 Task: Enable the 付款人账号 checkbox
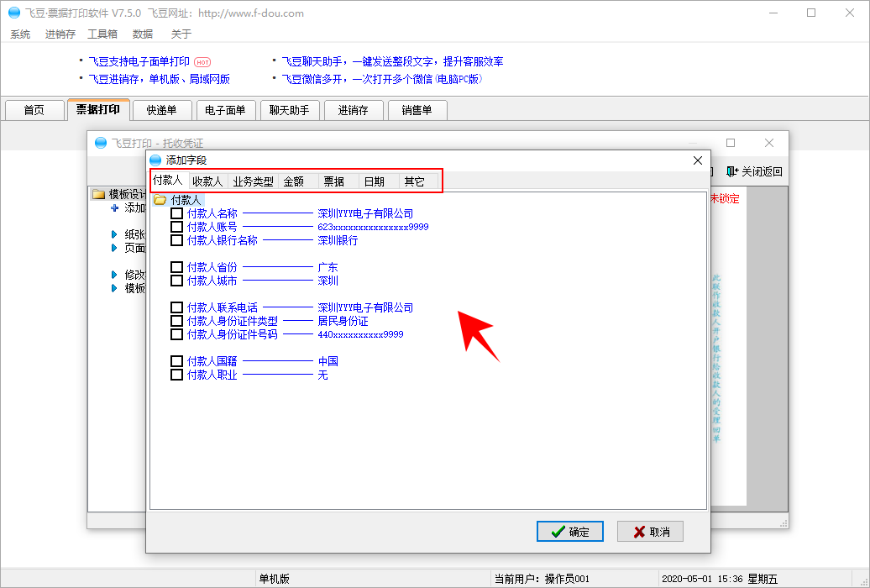[x=176, y=227]
